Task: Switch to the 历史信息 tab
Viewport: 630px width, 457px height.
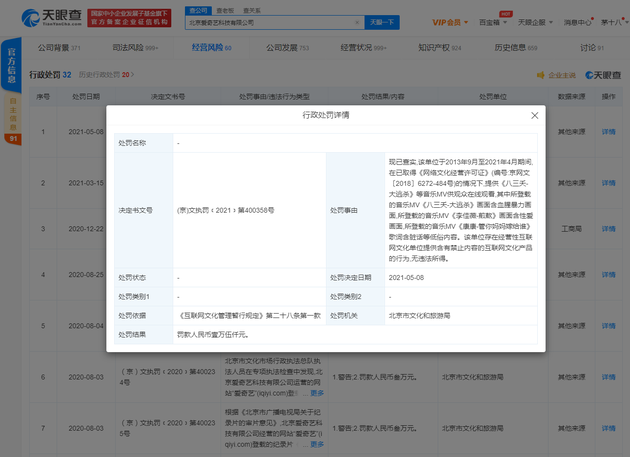Action: tap(515, 48)
